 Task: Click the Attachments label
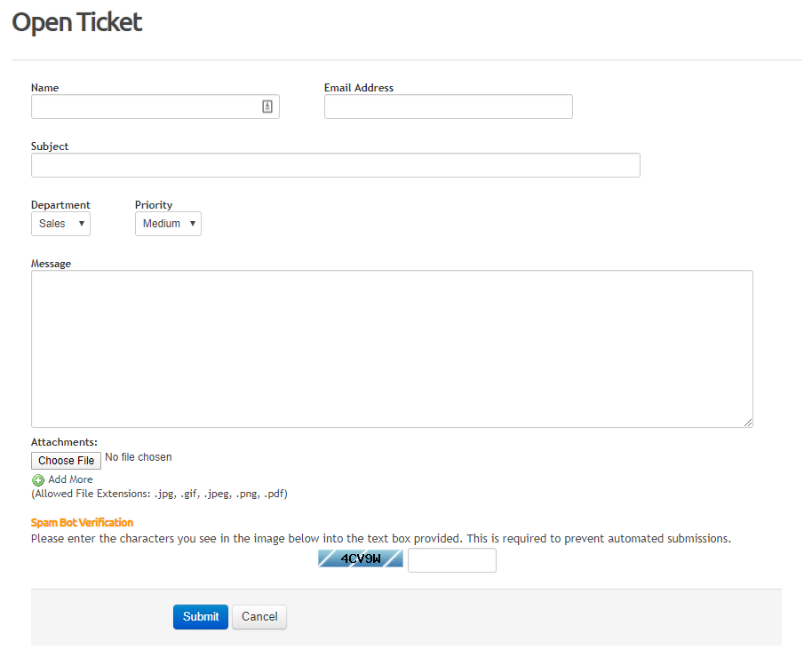click(64, 441)
